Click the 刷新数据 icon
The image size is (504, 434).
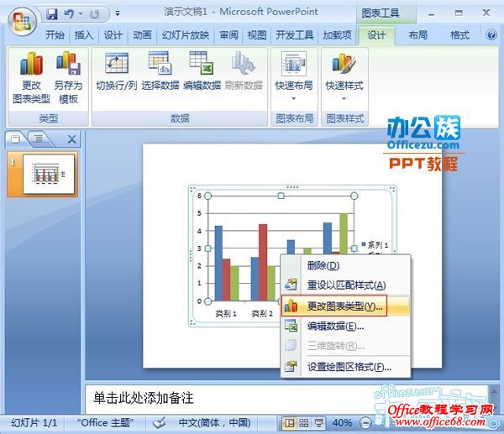tap(244, 71)
